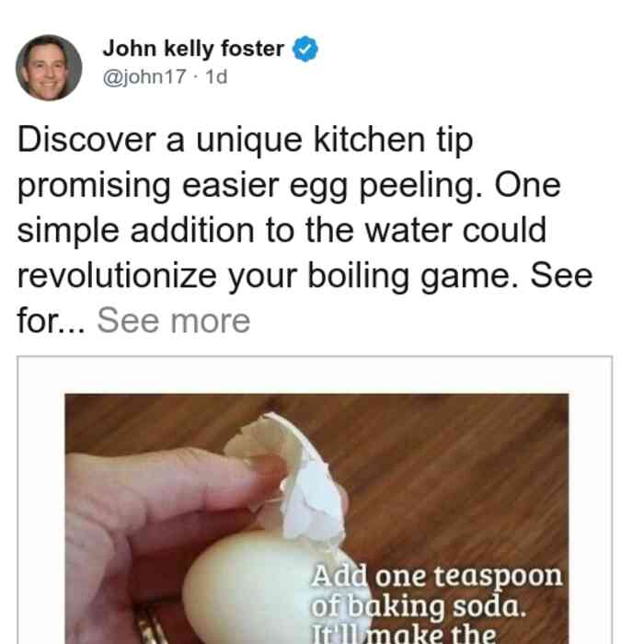The width and height of the screenshot is (644, 644).
Task: Click the "revolutionize your boiling game" line
Action: (x=268, y=276)
